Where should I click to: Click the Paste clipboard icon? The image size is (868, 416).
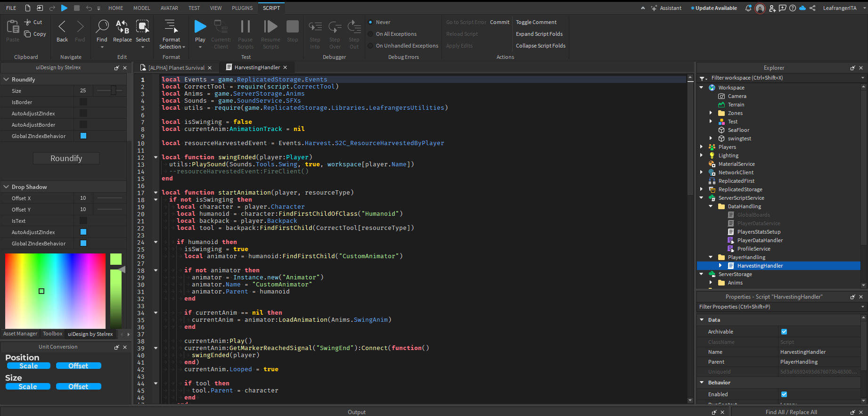point(13,27)
